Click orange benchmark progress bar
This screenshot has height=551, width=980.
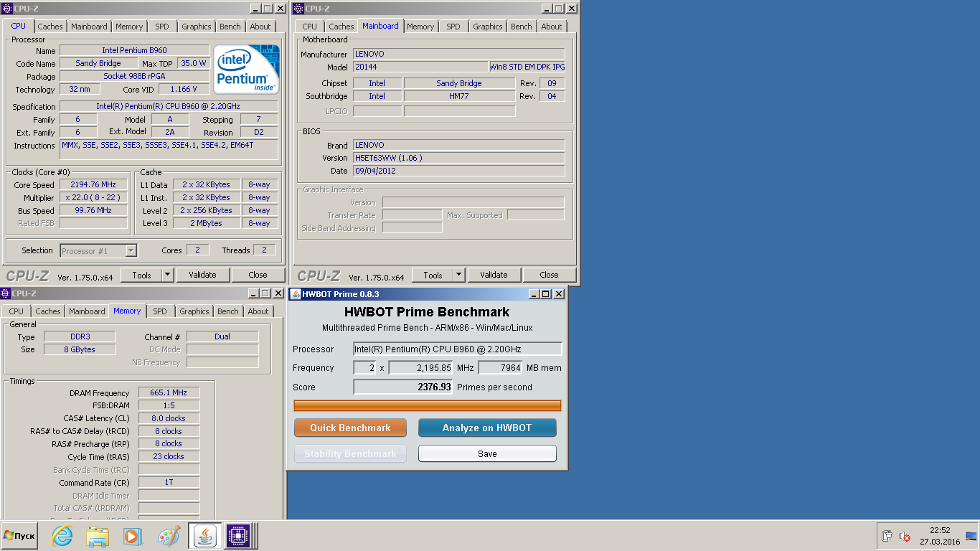(428, 406)
